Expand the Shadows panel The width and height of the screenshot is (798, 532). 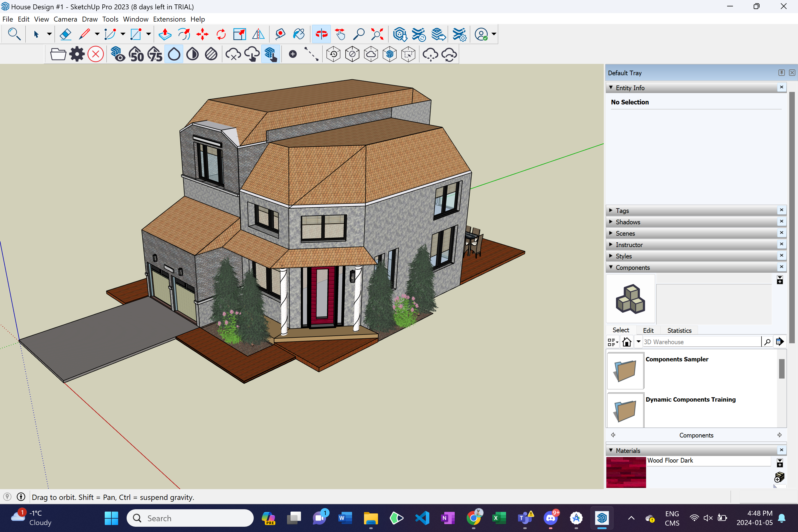[x=628, y=222]
